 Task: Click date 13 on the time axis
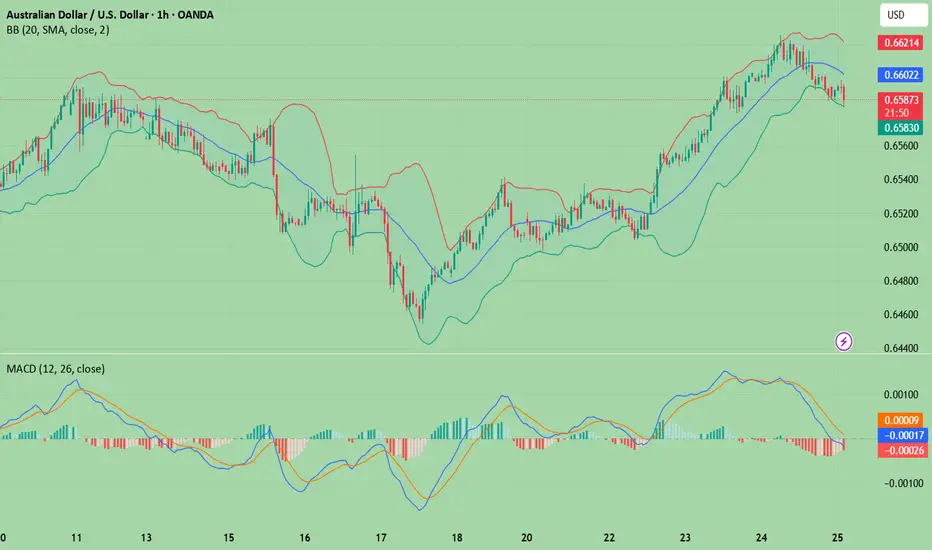(x=146, y=538)
